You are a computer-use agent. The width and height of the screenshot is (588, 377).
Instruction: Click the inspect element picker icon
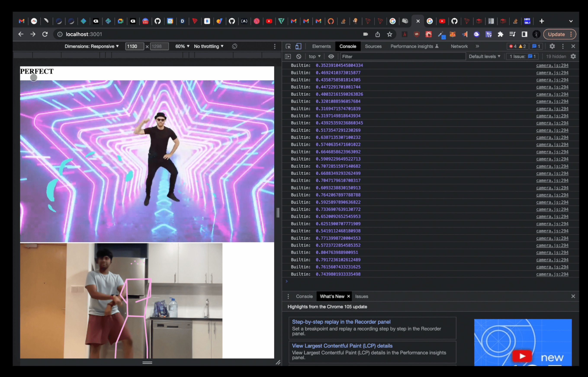(288, 46)
